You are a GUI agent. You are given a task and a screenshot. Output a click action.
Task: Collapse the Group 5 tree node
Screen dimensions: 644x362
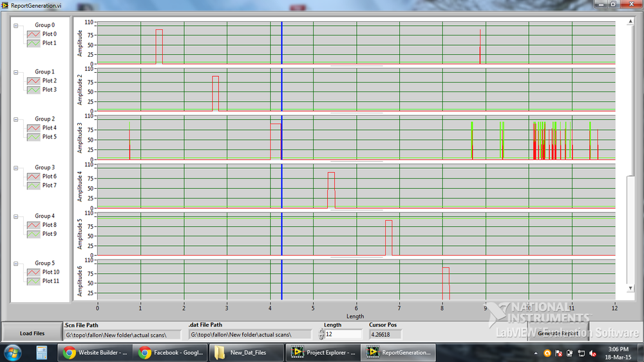click(16, 264)
